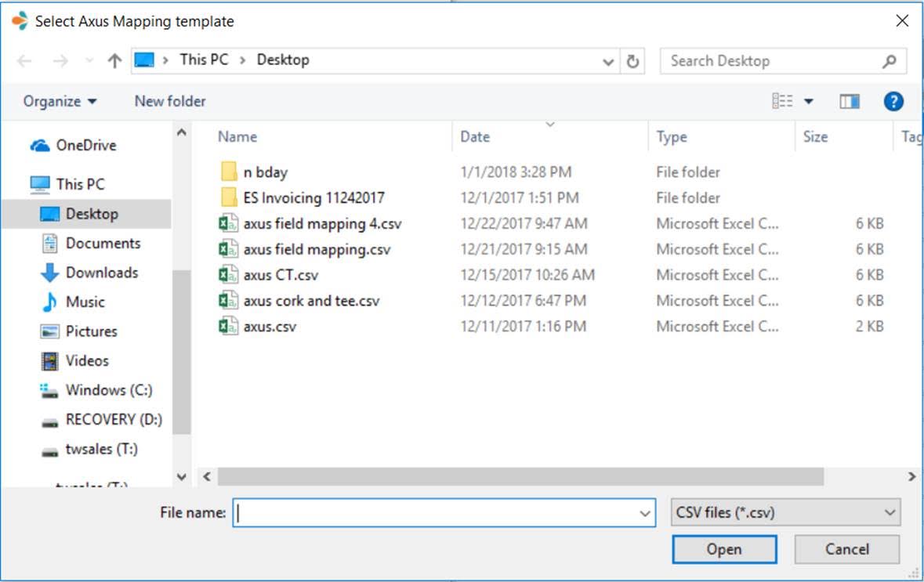The image size is (924, 582).
Task: Open the 'n bday' folder
Action: (x=265, y=172)
